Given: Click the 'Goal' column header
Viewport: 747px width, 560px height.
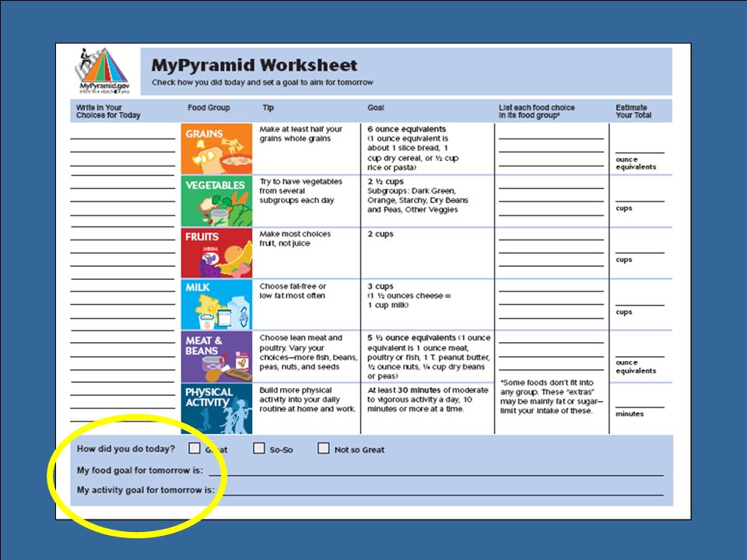Looking at the screenshot, I should click(376, 107).
